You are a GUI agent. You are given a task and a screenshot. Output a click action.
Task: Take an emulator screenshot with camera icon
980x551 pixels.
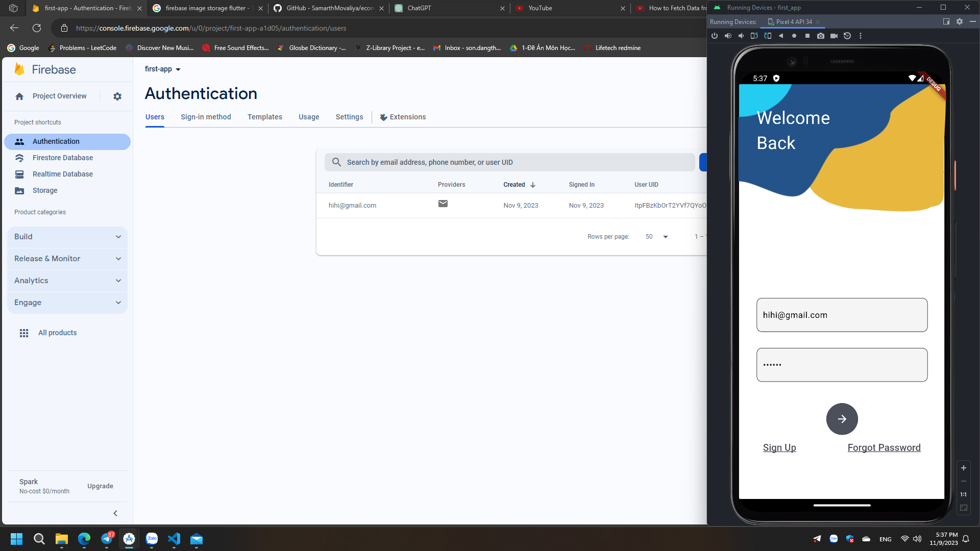pyautogui.click(x=820, y=36)
